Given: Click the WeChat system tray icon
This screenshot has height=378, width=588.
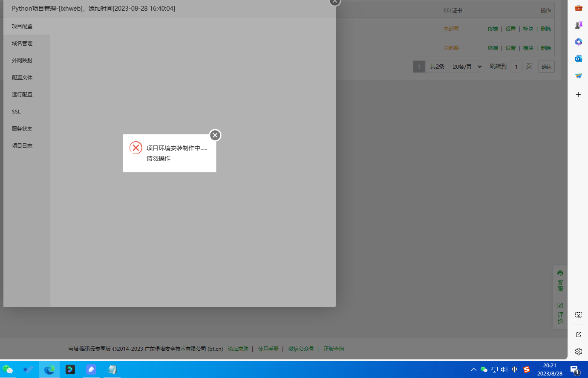Looking at the screenshot, I should coord(484,369).
